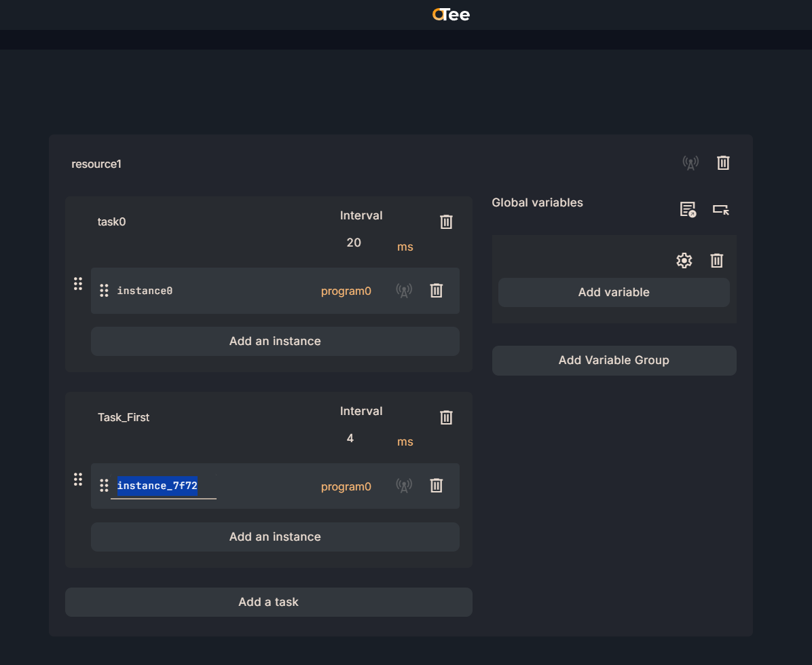Image resolution: width=812 pixels, height=665 pixels.
Task: Remove instance_7f72 with its trash icon
Action: (x=437, y=486)
